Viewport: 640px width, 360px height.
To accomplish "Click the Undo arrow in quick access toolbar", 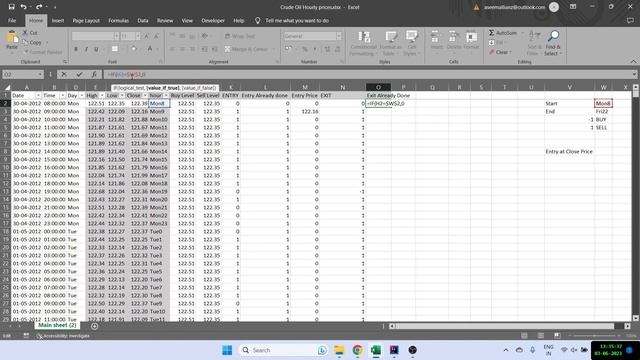I will [23, 7].
